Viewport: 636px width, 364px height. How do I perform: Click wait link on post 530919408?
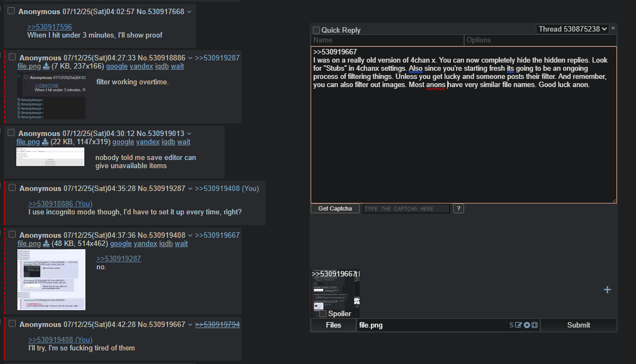click(181, 243)
